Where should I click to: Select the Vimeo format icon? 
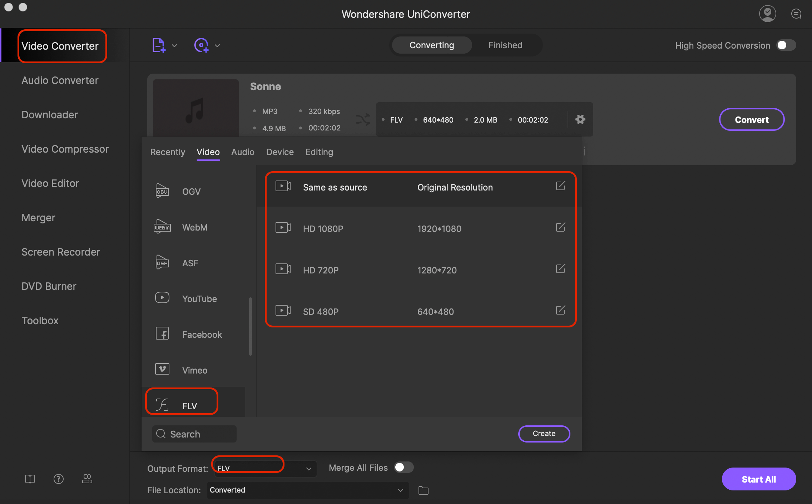click(x=161, y=369)
